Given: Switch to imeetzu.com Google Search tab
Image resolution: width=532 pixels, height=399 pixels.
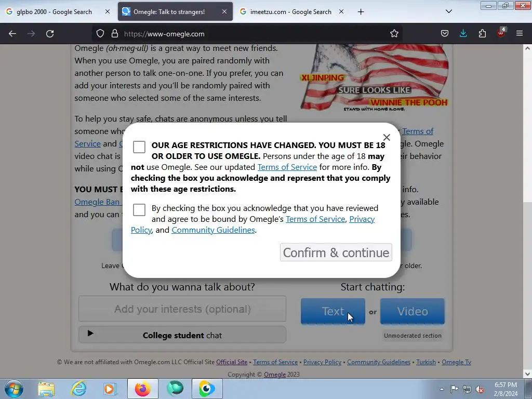Looking at the screenshot, I should pyautogui.click(x=292, y=12).
